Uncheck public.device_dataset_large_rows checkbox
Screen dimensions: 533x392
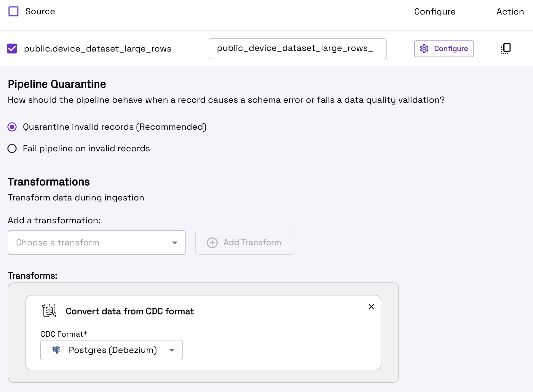click(12, 49)
